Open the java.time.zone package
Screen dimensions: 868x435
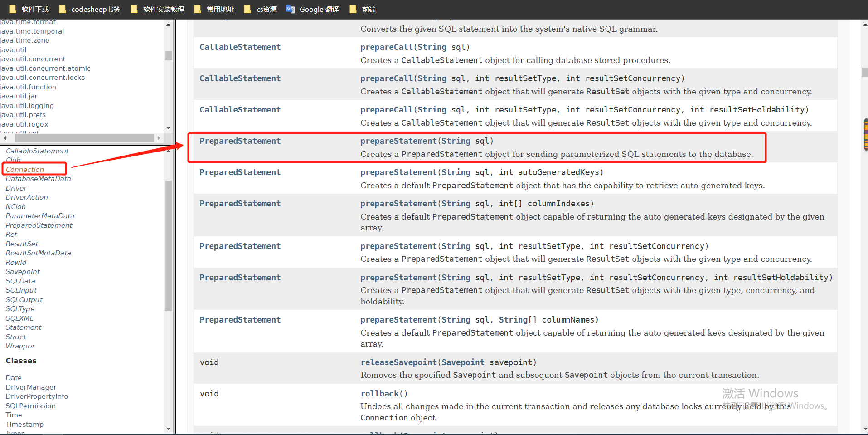(x=25, y=40)
